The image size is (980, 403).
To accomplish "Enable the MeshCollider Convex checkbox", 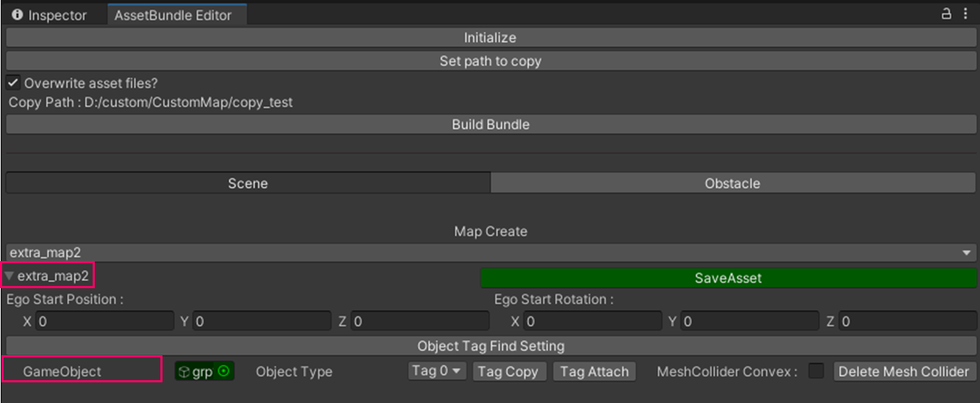I will coord(816,371).
